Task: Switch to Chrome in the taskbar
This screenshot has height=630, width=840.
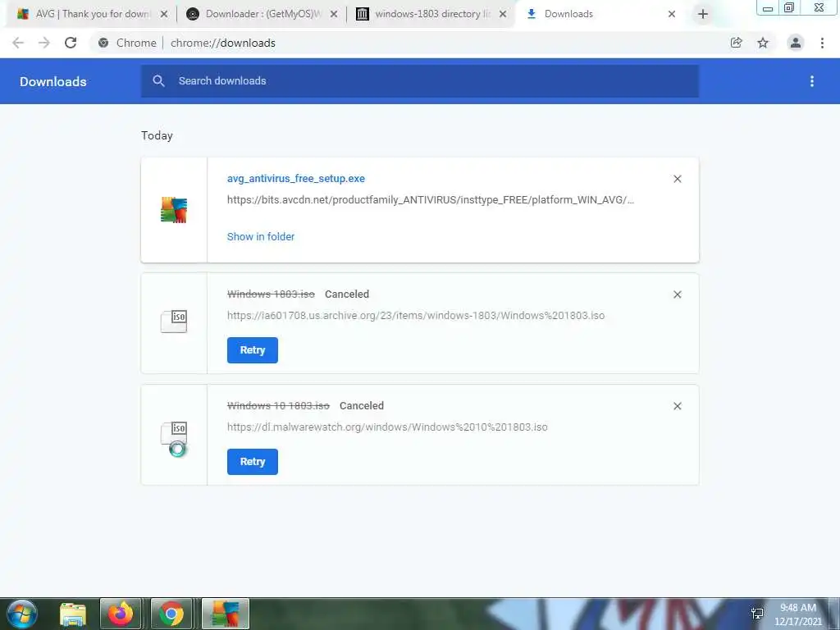Action: (x=171, y=614)
